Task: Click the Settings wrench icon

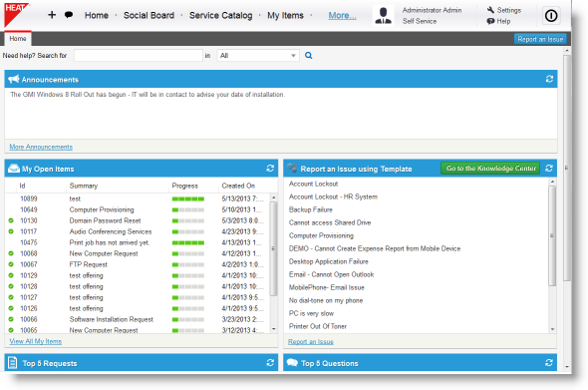Action: tap(490, 10)
